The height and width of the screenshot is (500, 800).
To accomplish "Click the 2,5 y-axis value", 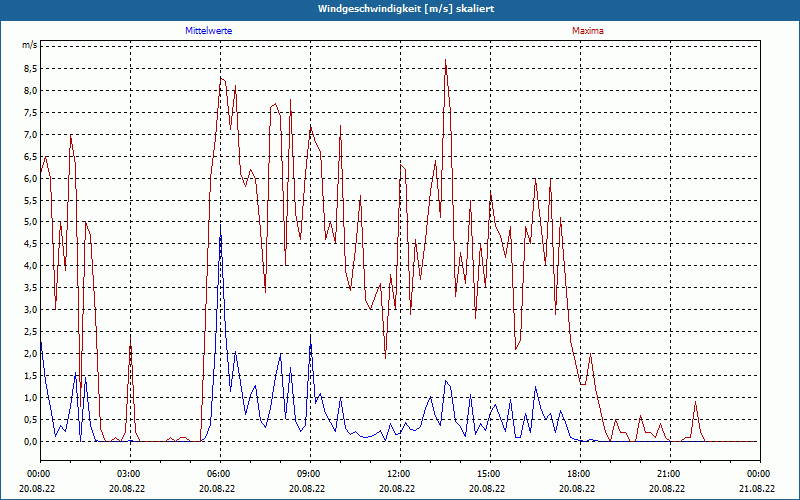I will (29, 332).
